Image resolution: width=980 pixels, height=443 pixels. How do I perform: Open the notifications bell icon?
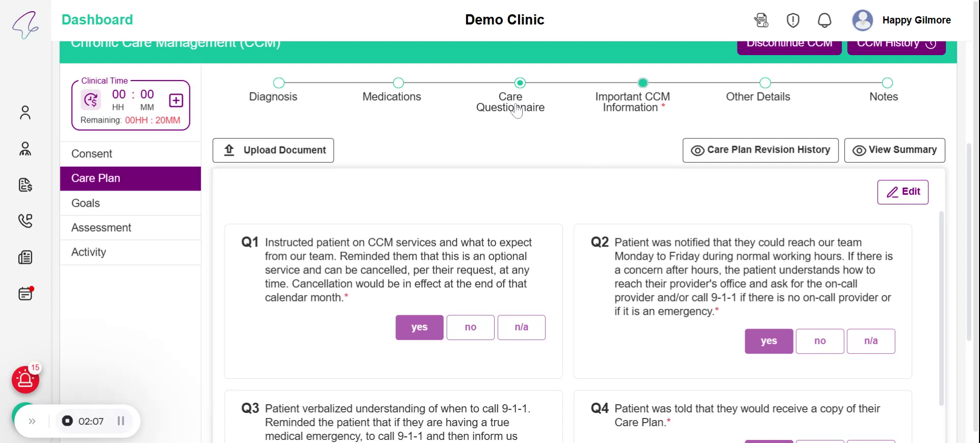click(x=824, y=20)
